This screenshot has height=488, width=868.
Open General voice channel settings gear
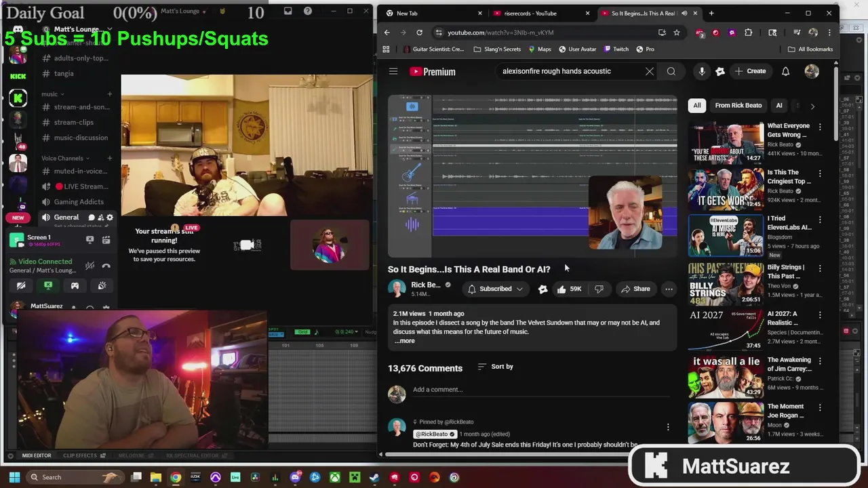pos(110,218)
